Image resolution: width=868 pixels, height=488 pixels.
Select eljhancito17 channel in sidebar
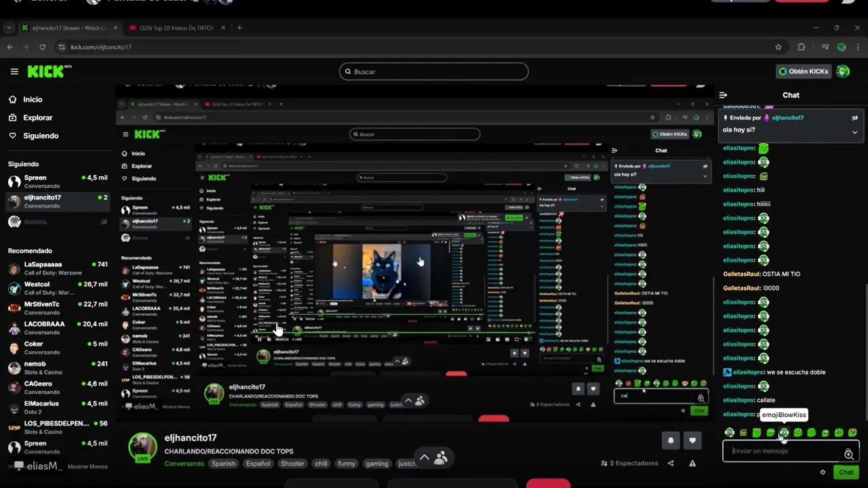click(57, 201)
